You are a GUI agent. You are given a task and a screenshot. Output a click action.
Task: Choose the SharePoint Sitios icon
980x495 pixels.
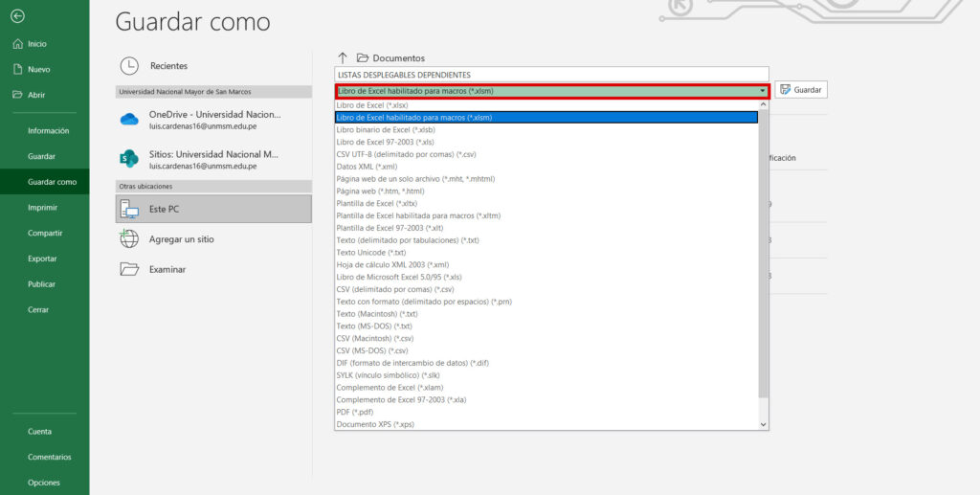pos(129,158)
